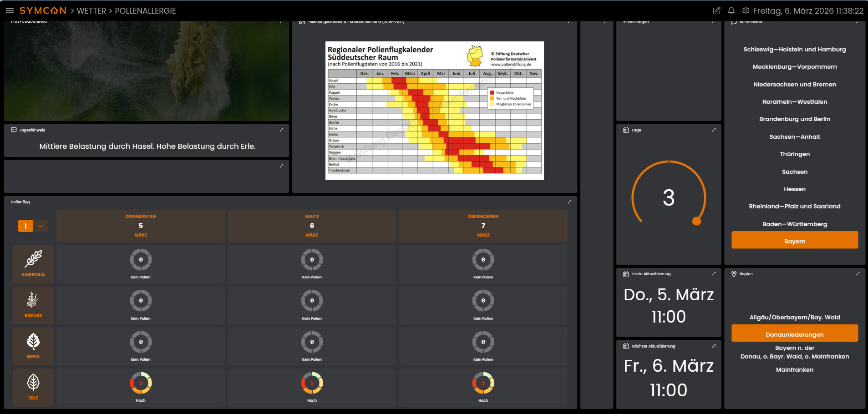
Task: Open settings gear icon in header
Action: [x=746, y=10]
